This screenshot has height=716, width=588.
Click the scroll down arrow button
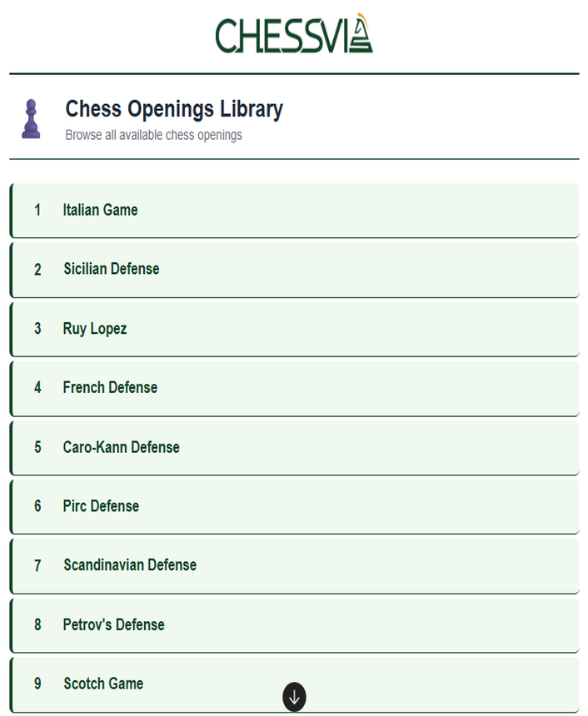click(x=294, y=697)
